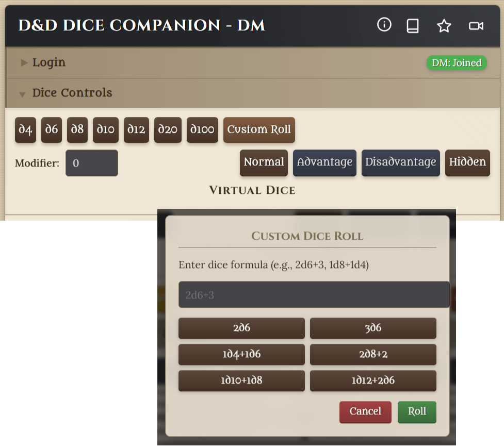Choose the 3d6 preset formula
Viewport: 504px width, 448px height.
click(373, 328)
